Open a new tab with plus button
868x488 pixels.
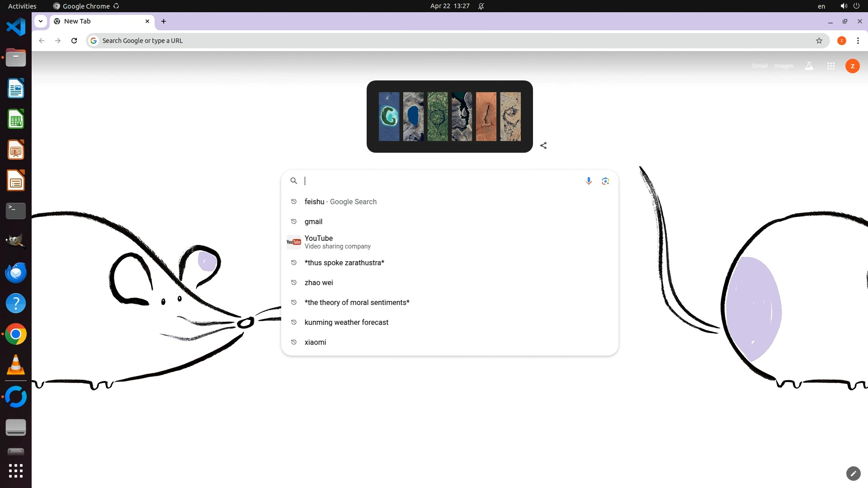pos(164,21)
